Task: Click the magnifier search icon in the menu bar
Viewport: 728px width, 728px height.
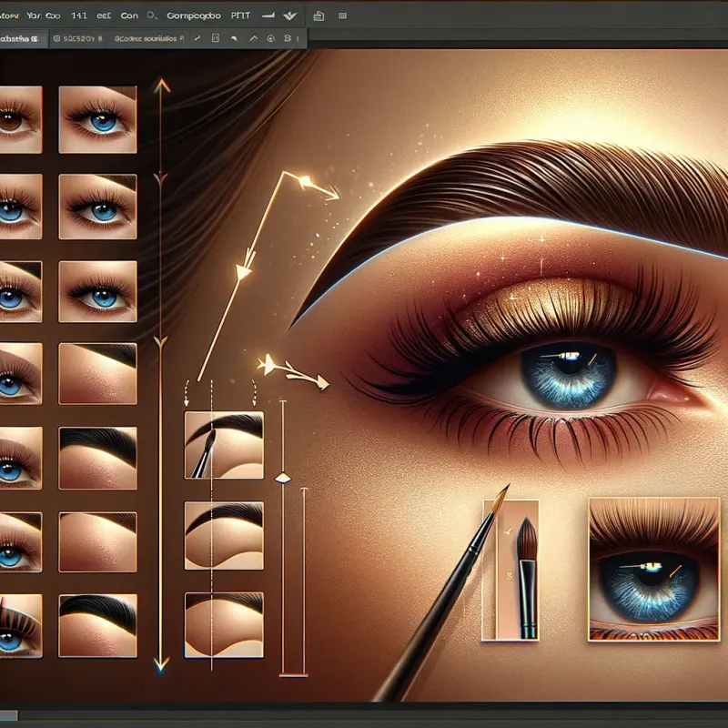Action: click(x=152, y=15)
